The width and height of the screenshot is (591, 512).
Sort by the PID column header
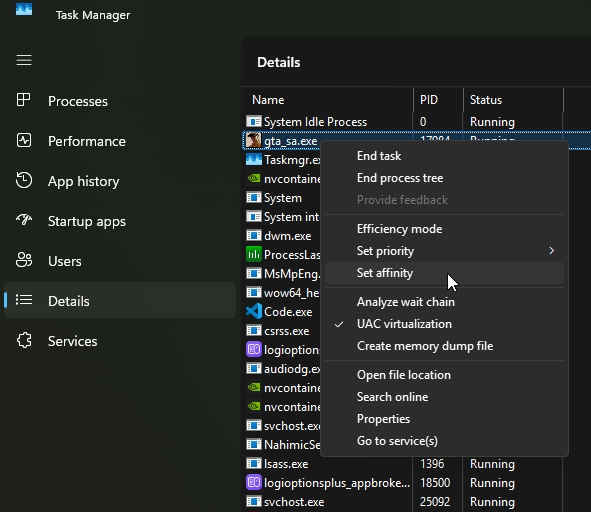438,100
